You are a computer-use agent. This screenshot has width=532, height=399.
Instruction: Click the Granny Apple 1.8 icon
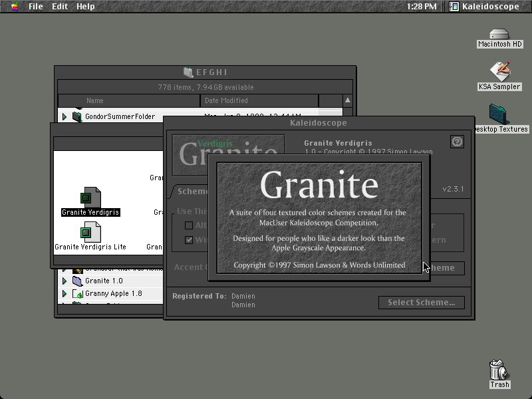click(78, 294)
